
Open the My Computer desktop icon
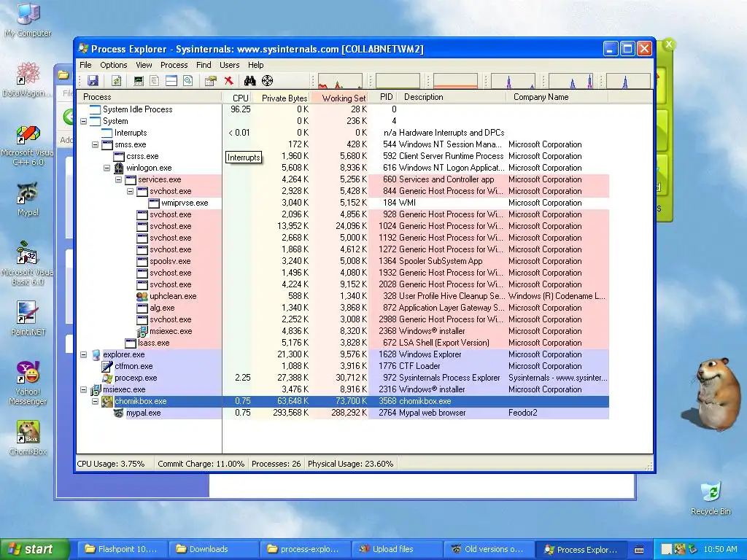(x=28, y=20)
